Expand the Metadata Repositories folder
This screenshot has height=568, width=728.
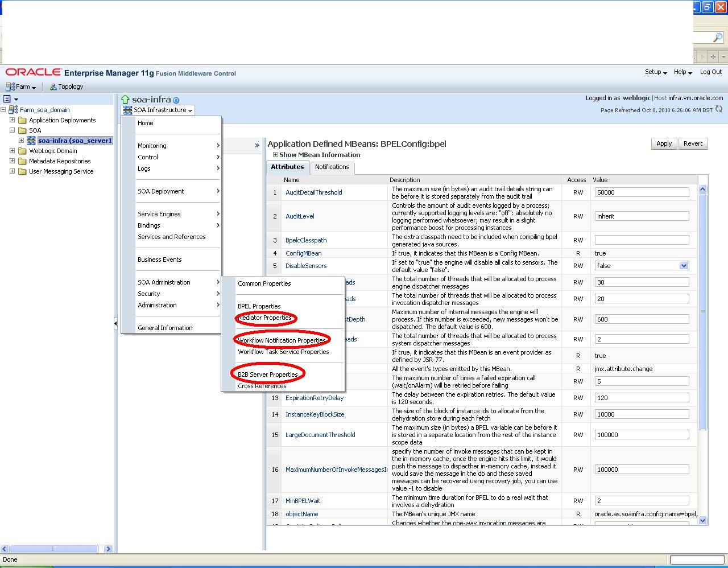click(13, 161)
